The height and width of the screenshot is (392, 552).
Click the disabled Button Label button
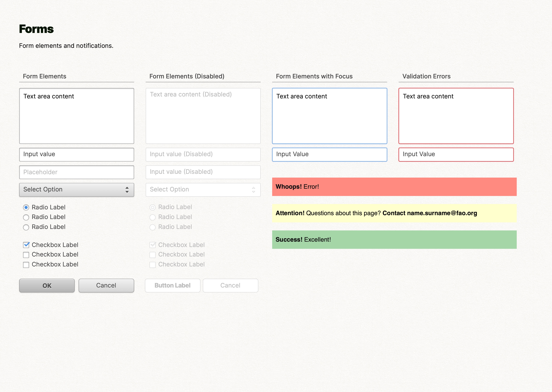click(x=172, y=286)
